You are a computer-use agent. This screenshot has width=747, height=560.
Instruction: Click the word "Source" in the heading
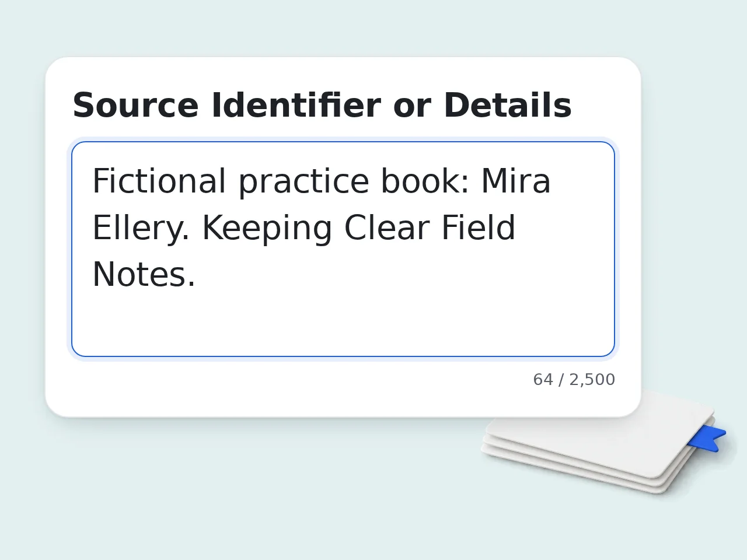pos(135,106)
